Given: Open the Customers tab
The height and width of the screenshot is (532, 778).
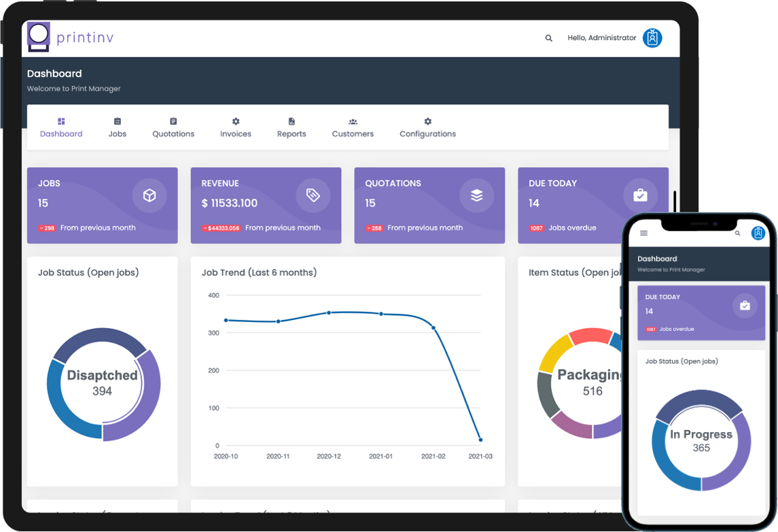Looking at the screenshot, I should pos(353,127).
